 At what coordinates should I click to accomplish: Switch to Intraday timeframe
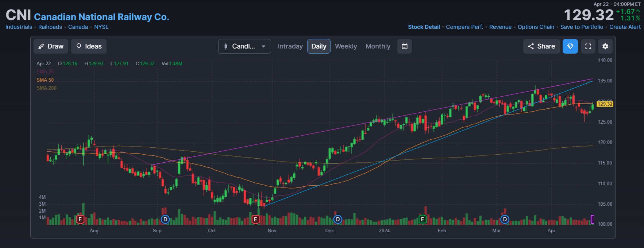click(290, 46)
